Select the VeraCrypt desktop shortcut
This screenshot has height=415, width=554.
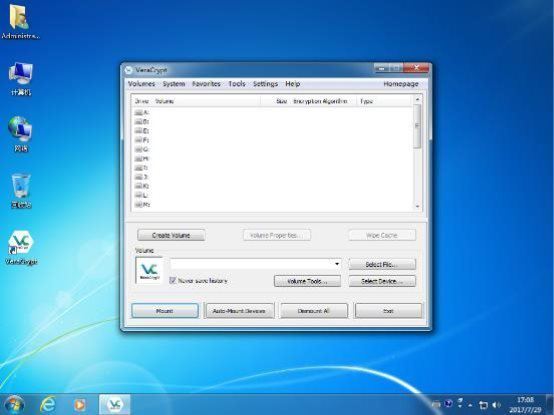tap(21, 247)
